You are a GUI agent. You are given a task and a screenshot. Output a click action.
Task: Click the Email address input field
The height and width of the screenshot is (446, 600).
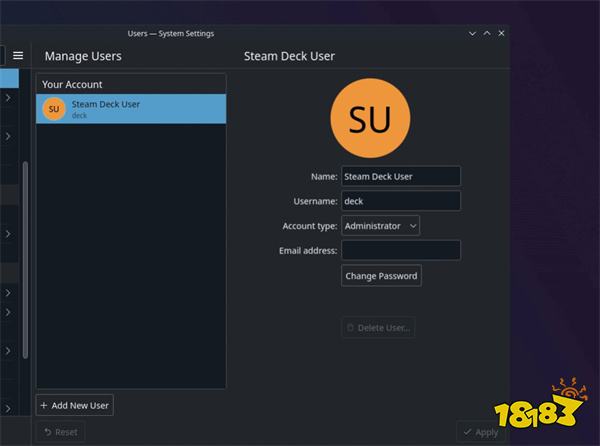tap(401, 250)
